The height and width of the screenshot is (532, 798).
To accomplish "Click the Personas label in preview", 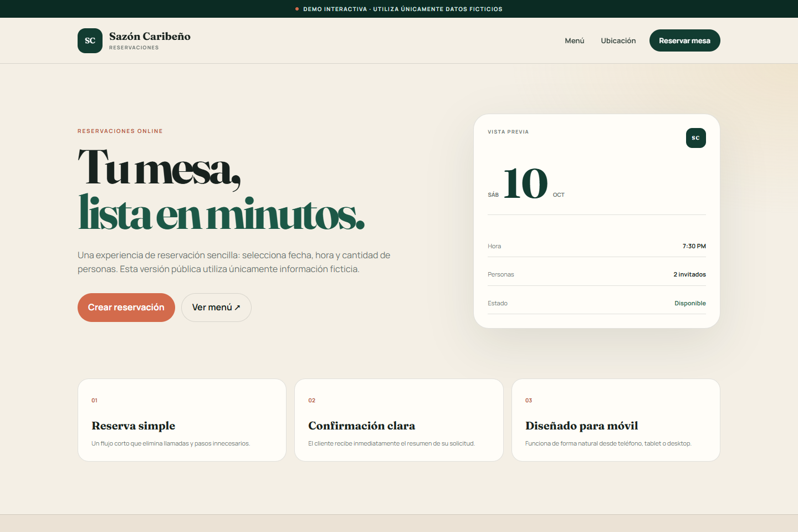I will click(x=501, y=274).
